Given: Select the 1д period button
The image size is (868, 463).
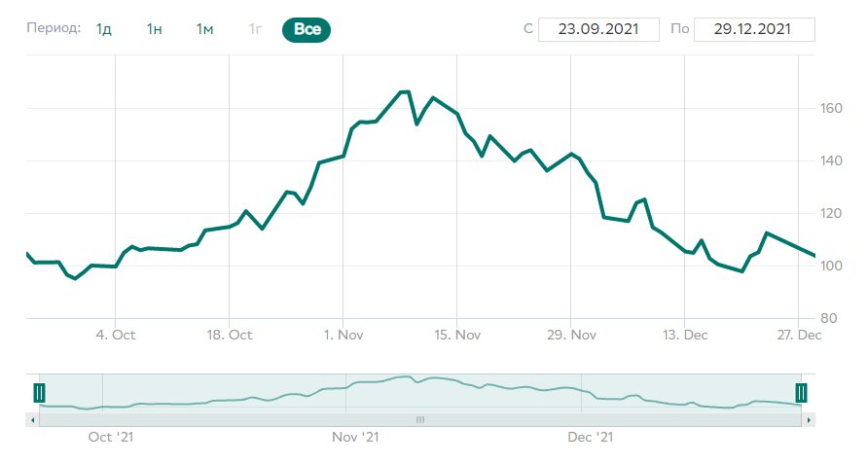Looking at the screenshot, I should (104, 29).
